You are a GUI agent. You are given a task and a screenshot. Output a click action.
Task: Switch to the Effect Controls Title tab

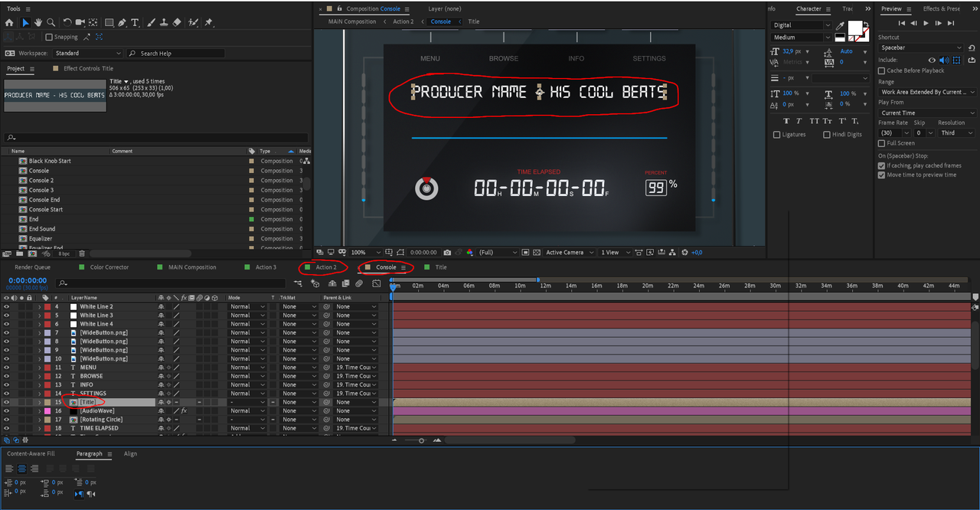tap(88, 69)
